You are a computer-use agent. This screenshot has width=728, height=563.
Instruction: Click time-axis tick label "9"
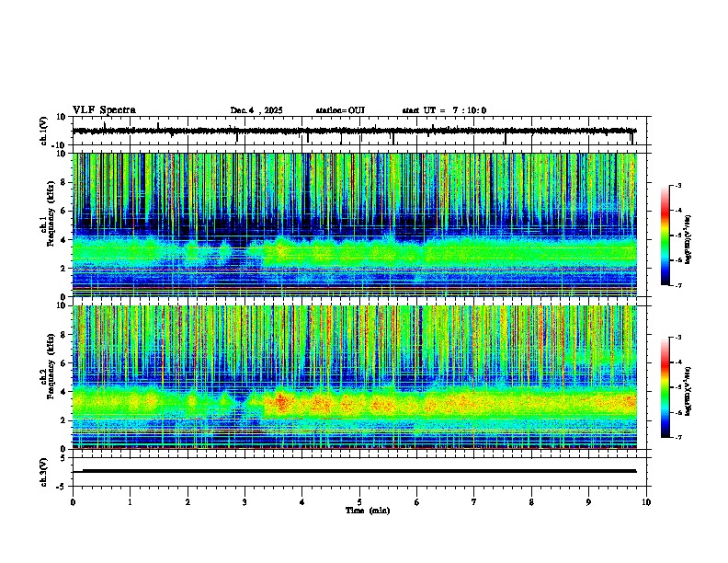click(588, 502)
